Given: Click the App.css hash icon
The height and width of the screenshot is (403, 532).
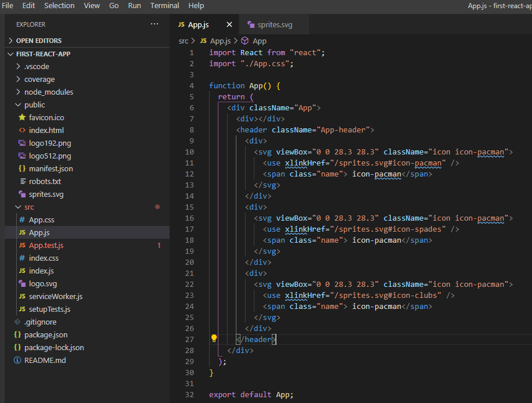Looking at the screenshot, I should (22, 220).
